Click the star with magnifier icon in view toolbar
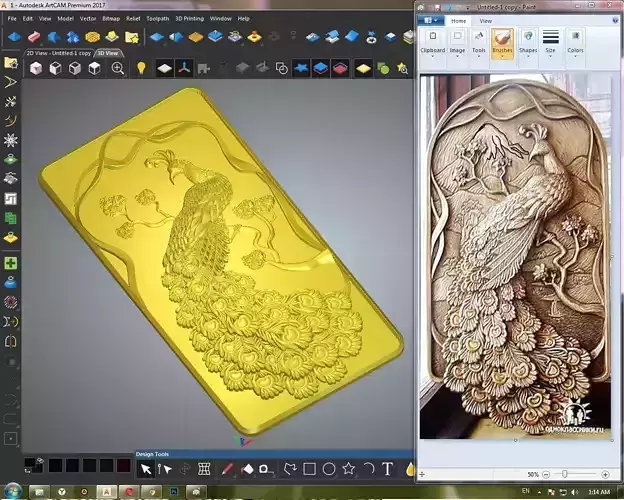 [402, 68]
